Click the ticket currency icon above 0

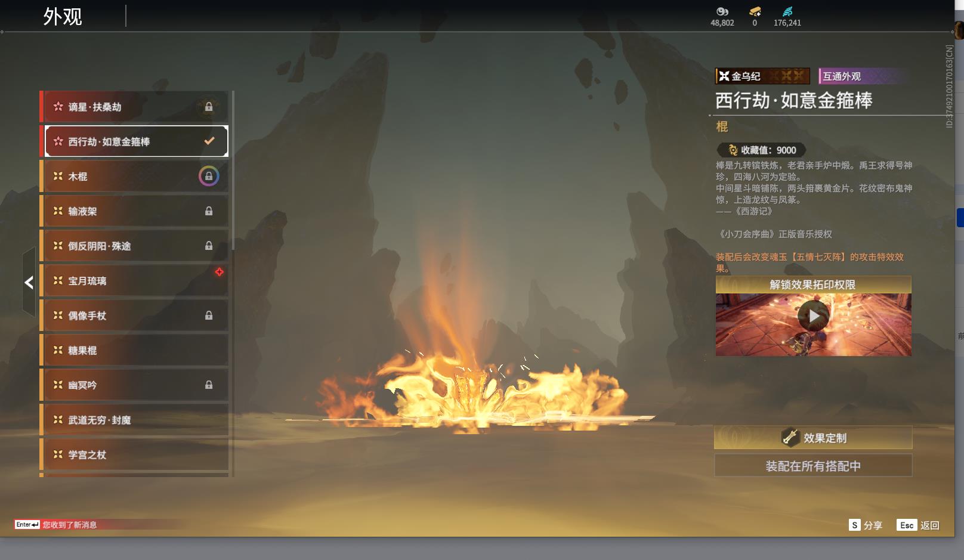[x=755, y=11]
